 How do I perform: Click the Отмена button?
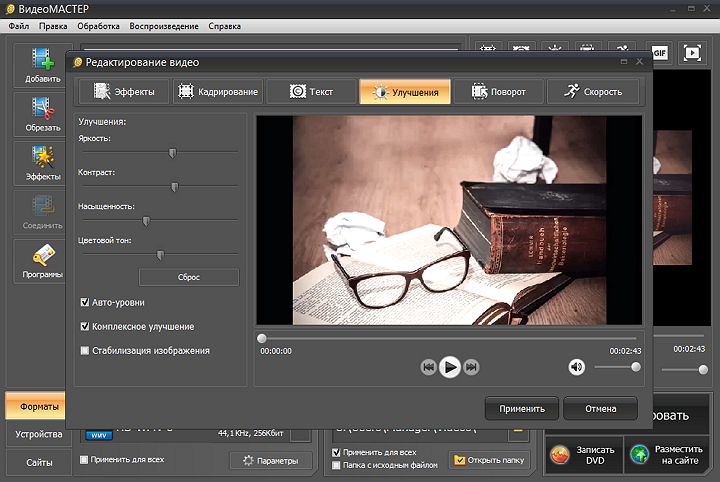coord(601,409)
